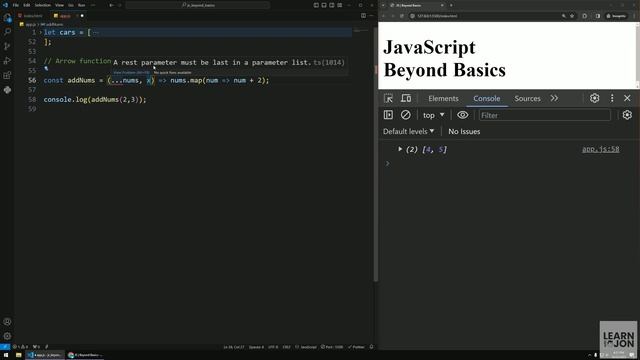
Task: Open a new Chrome tab with plus
Action: [451, 5]
